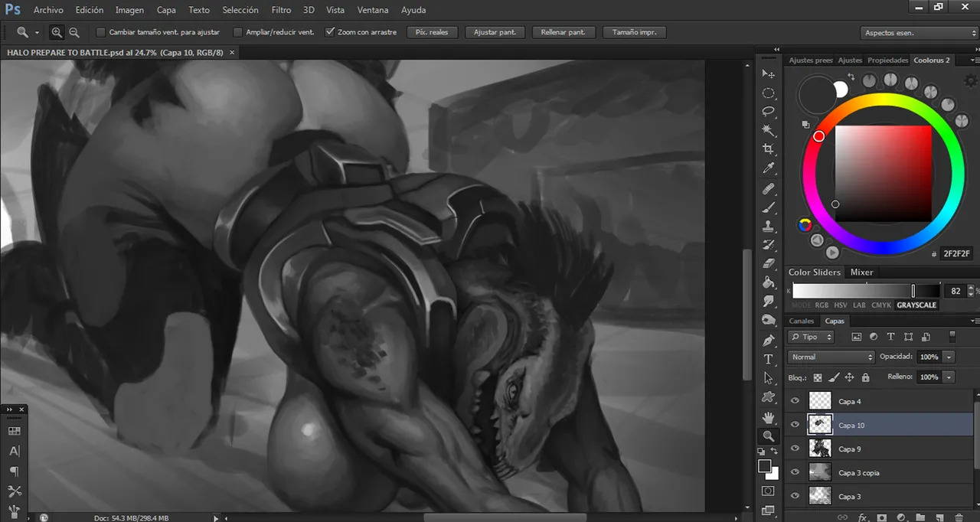Open the Aspectos esen. workspace dropdown
Screen dimensions: 980x522
pos(919,33)
